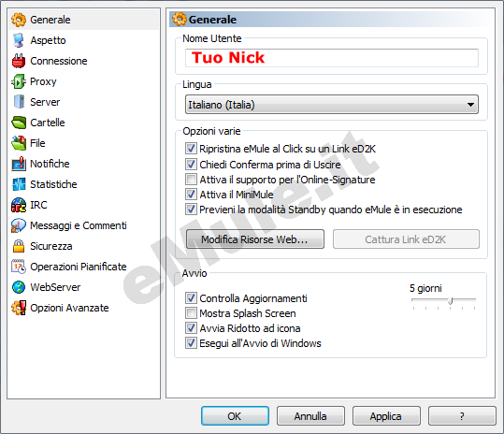Toggle Previeni la modalità Standby checkbox
Screen dimensions: 504x434
click(x=191, y=210)
